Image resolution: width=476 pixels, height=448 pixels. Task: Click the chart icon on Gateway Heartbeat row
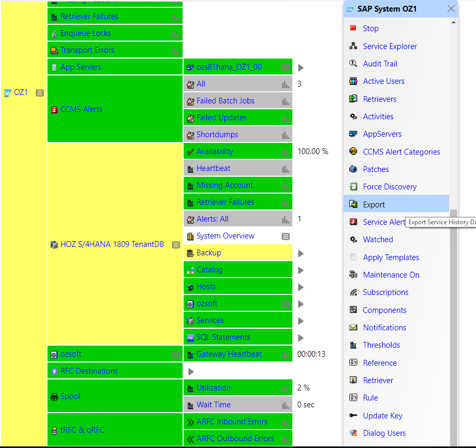pos(285,355)
